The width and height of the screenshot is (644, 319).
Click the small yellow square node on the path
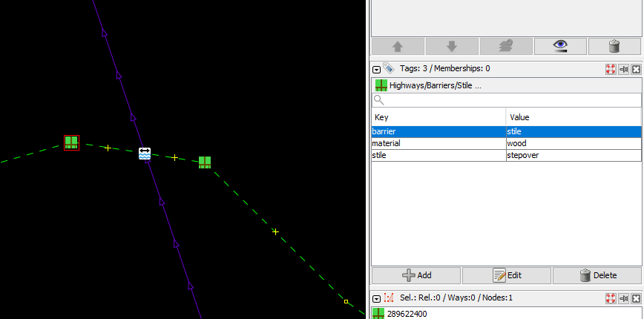(346, 302)
